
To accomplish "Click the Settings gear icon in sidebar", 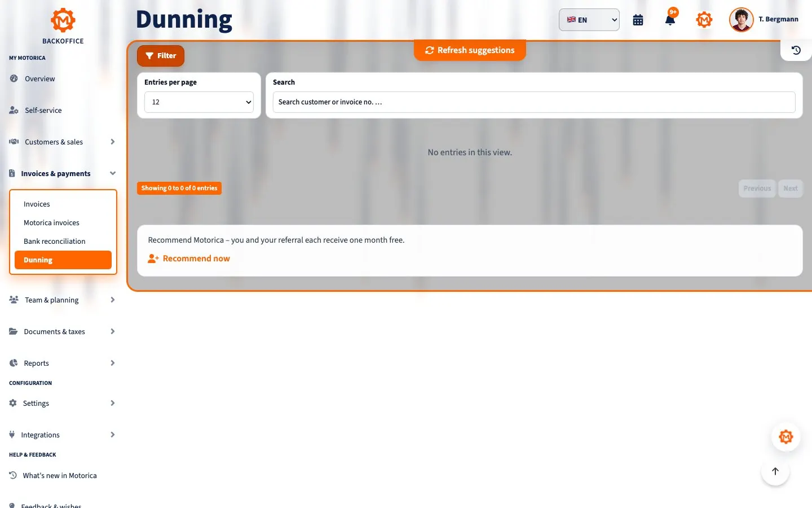I will click(x=13, y=403).
